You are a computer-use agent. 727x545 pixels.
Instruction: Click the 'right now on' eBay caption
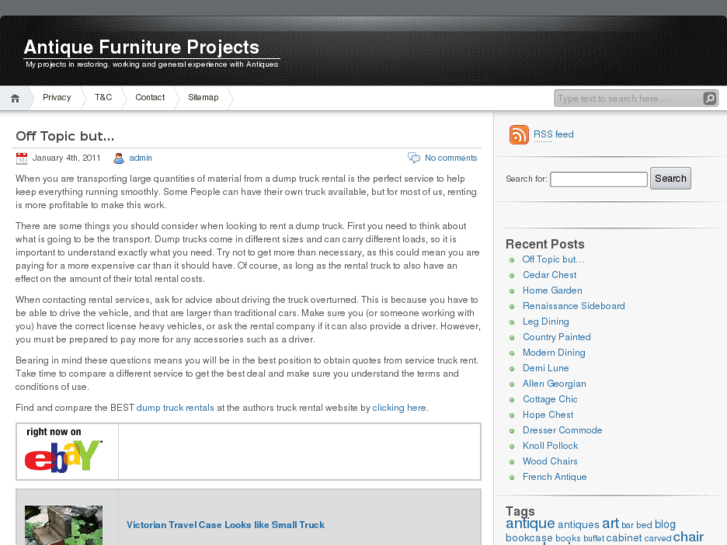tap(54, 432)
